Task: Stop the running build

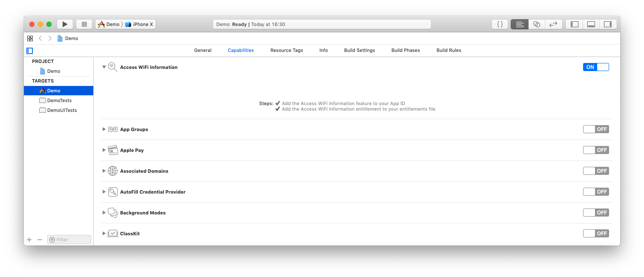Action: pyautogui.click(x=84, y=24)
